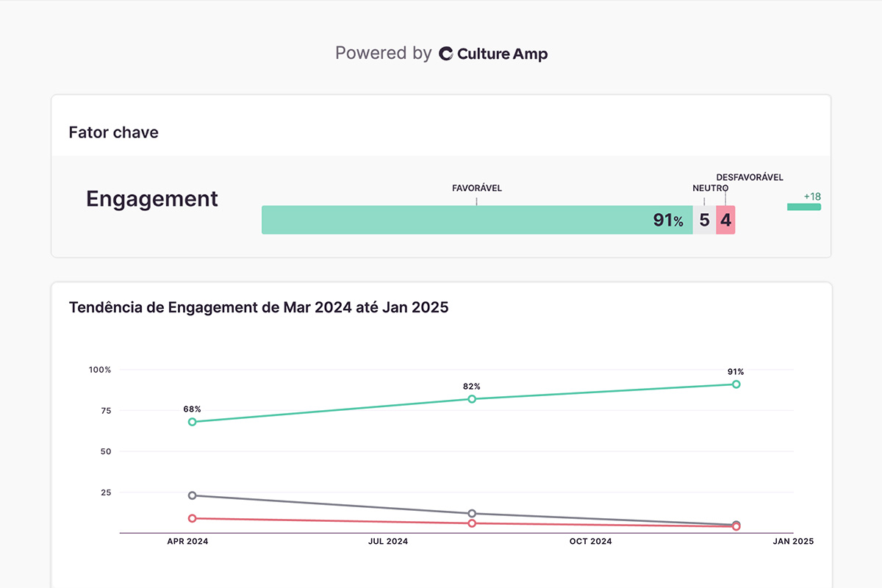Toggle the neutral segment showing 5
This screenshot has height=588, width=882.
(x=704, y=219)
